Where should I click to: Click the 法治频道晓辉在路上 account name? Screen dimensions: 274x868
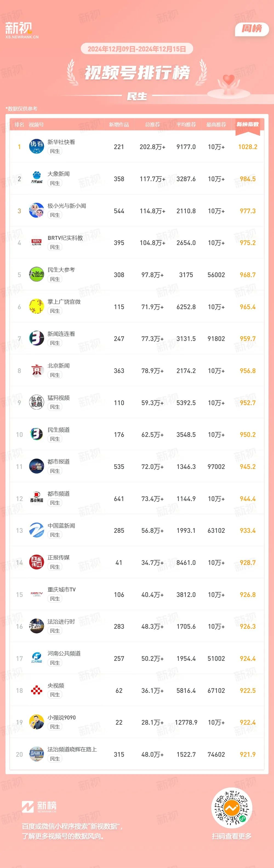(72, 749)
